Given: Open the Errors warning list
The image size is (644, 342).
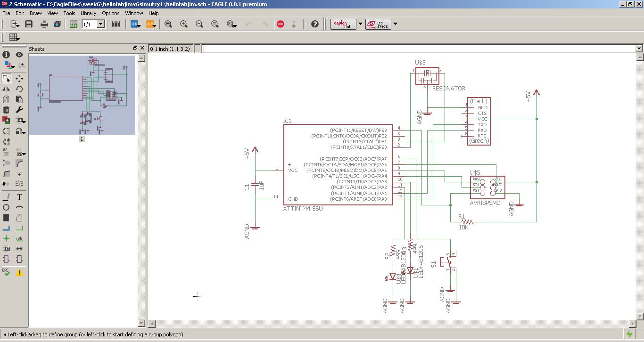Looking at the screenshot, I should tap(19, 272).
